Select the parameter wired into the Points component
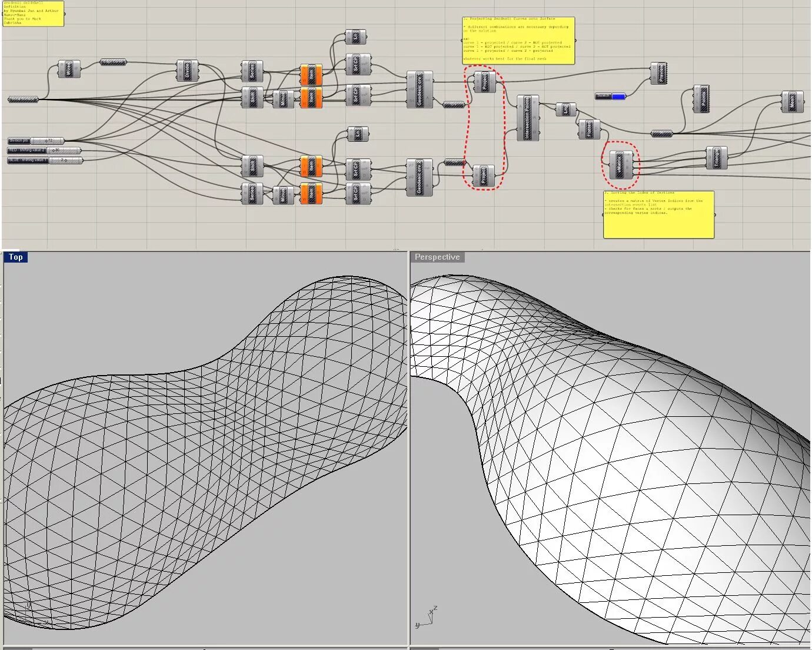This screenshot has height=650, width=812. coord(662,134)
